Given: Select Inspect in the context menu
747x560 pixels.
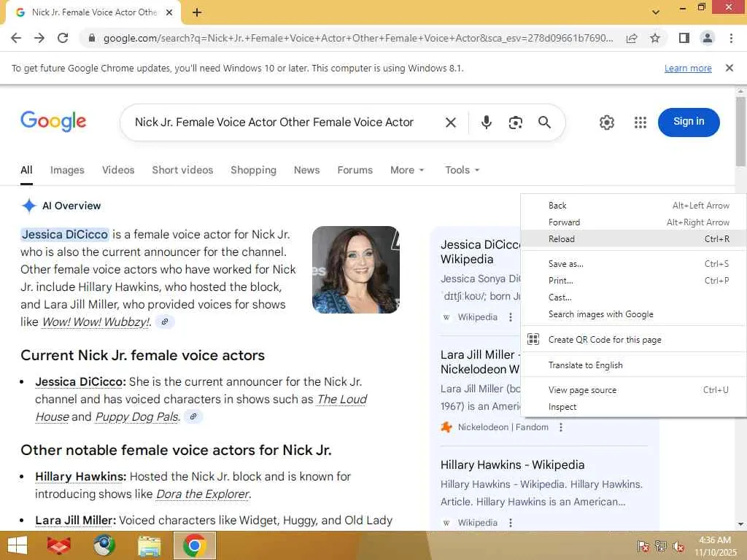Looking at the screenshot, I should 634,407.
